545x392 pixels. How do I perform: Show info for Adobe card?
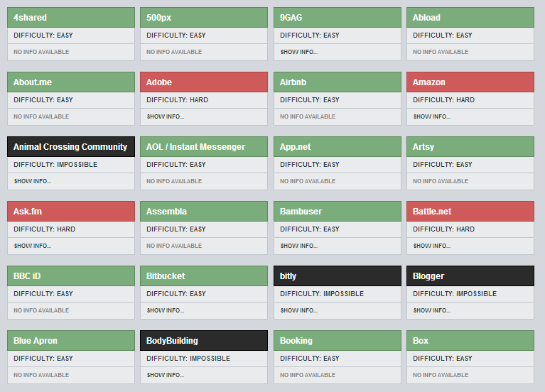tap(166, 116)
